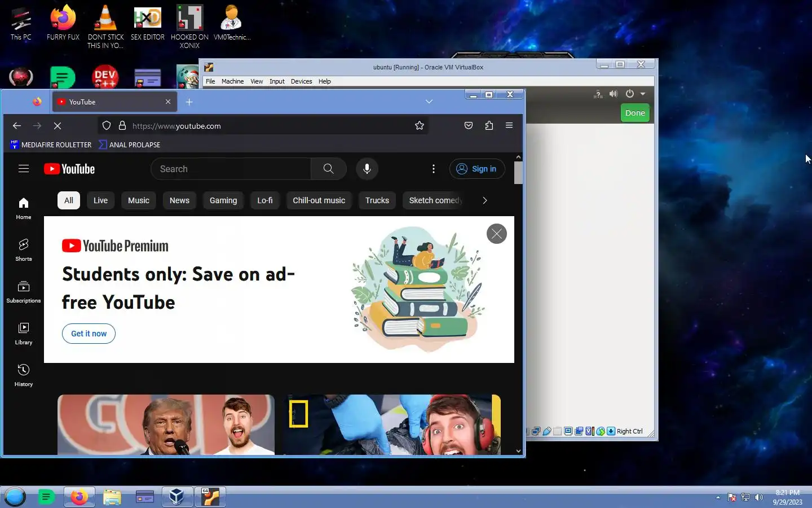Screen dimensions: 812x508
Task: Click the VirtualBox mouse integration status icon
Action: [601, 431]
